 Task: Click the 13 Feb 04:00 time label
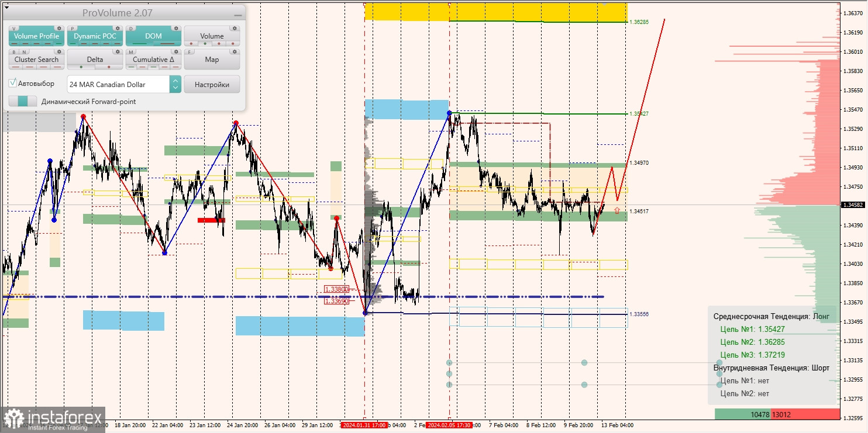617,425
